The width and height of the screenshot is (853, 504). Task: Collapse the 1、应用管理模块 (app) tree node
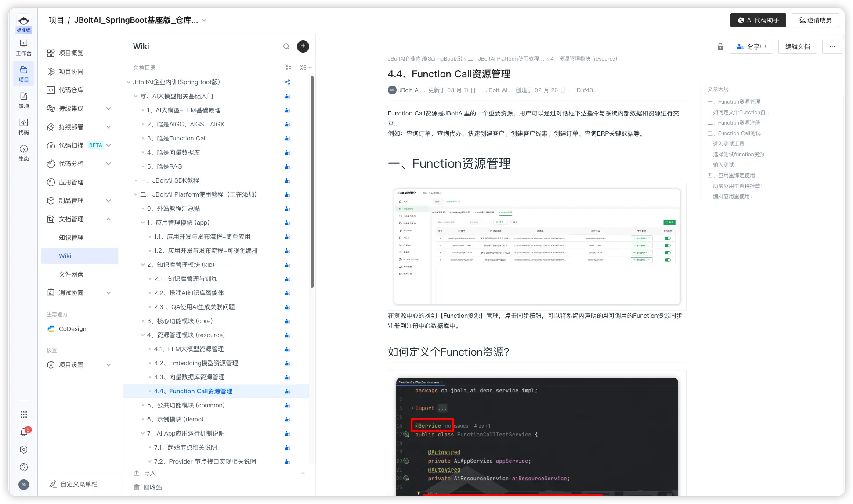click(x=143, y=223)
